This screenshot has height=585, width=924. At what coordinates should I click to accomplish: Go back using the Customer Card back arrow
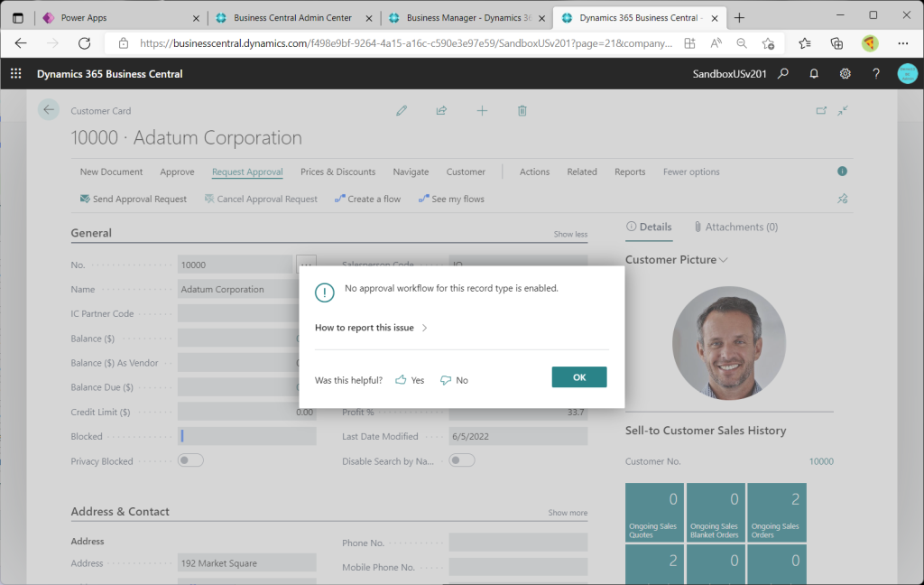click(x=49, y=110)
